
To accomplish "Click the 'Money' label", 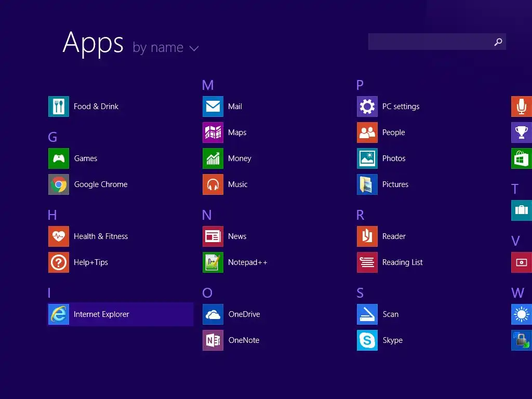I will click(240, 158).
